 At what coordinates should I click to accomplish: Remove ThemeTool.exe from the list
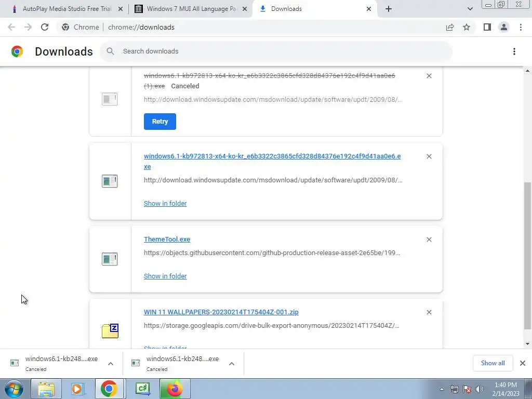(x=429, y=240)
